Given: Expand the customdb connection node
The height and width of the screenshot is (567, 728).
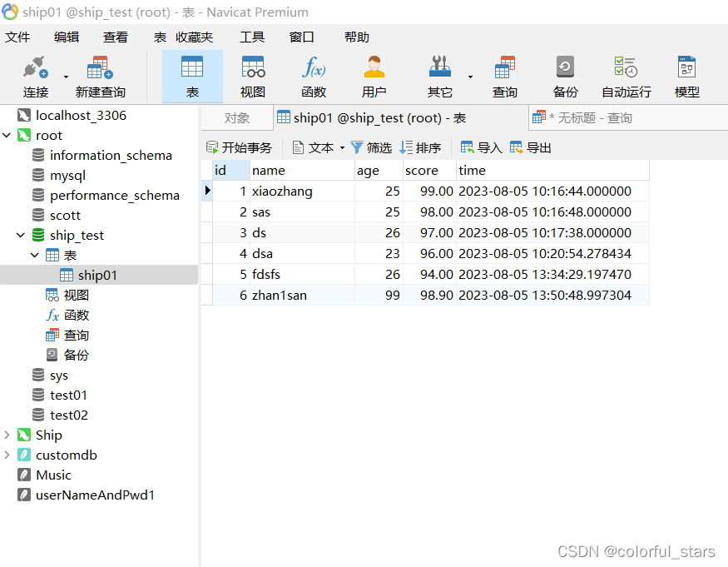Looking at the screenshot, I should pos(7,455).
